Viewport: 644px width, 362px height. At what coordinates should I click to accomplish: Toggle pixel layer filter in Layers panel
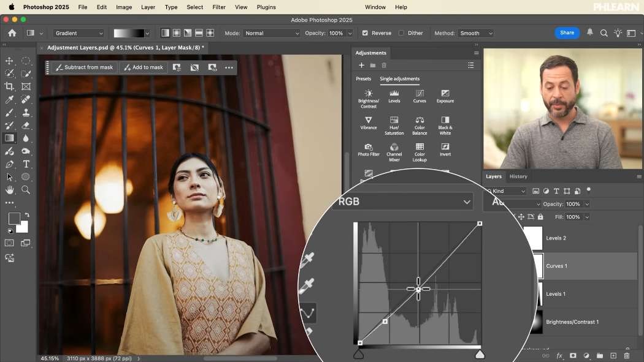(x=535, y=191)
